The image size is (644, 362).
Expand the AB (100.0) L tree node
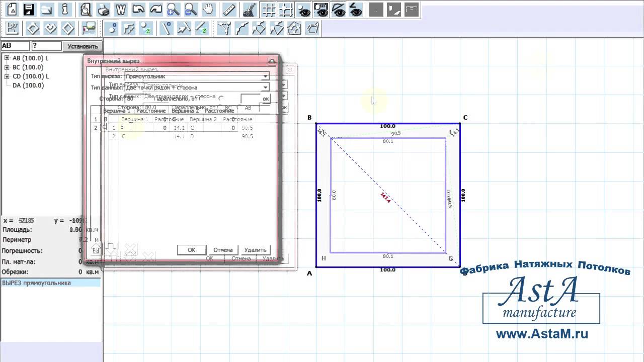(x=7, y=58)
